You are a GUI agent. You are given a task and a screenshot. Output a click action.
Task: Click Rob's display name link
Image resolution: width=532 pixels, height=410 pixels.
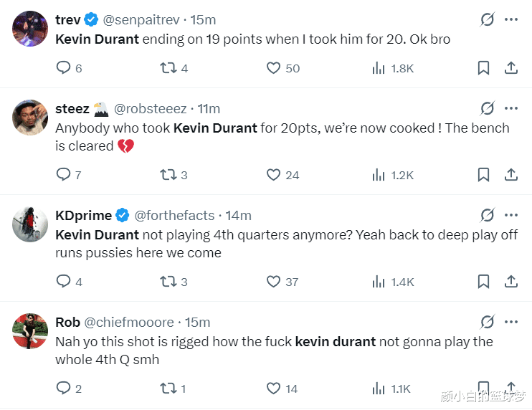(68, 322)
